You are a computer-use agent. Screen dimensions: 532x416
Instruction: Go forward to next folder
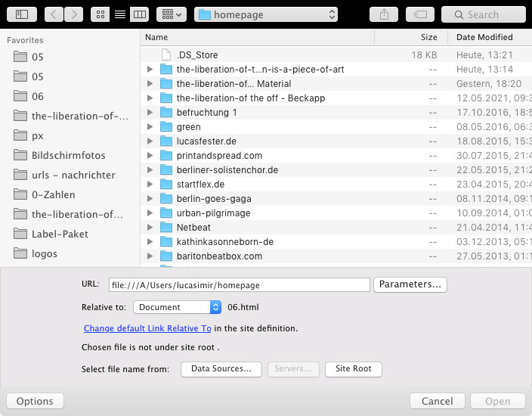(73, 14)
